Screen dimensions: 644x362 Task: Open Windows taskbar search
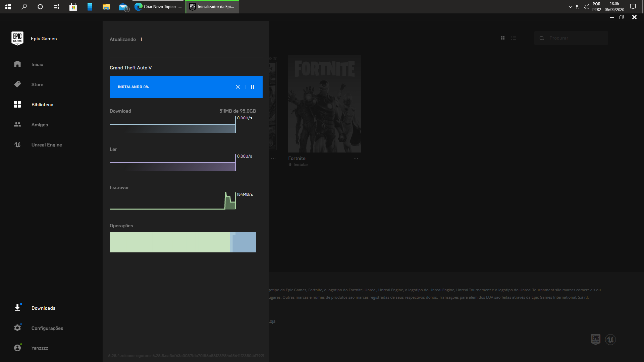point(24,7)
